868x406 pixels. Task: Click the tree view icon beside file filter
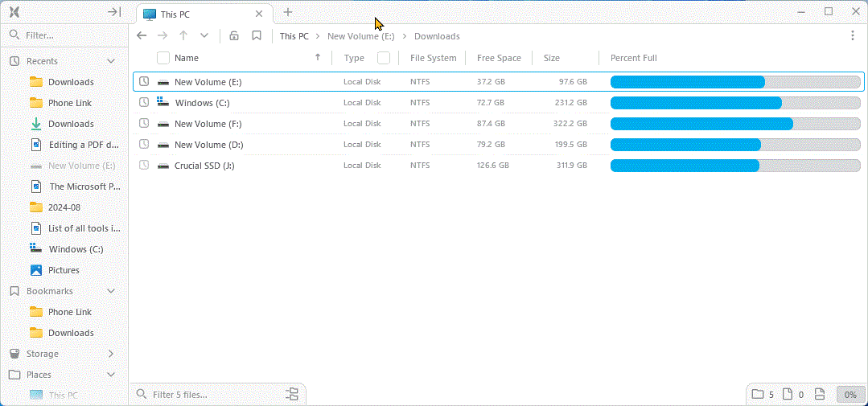pos(292,394)
